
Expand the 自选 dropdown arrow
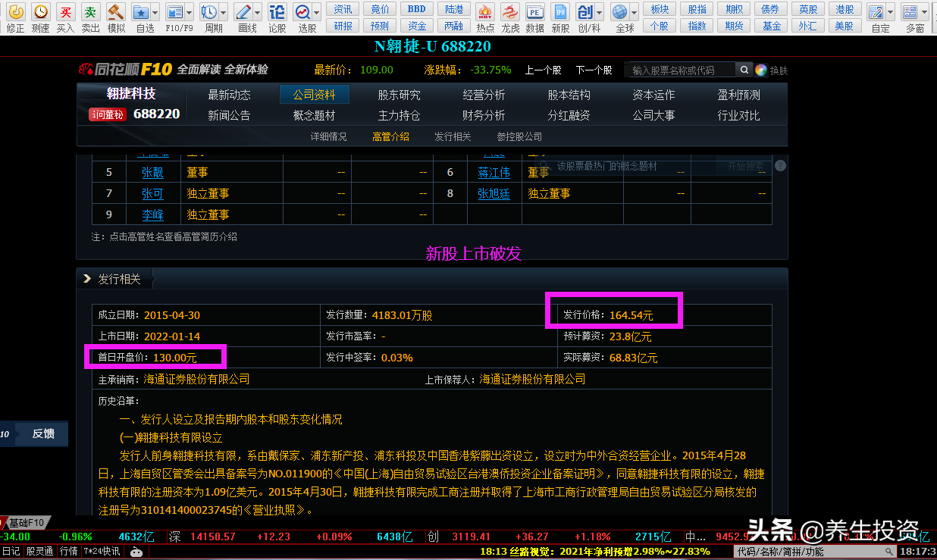pos(155,13)
